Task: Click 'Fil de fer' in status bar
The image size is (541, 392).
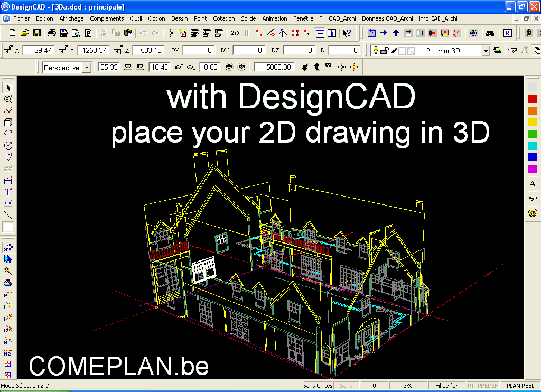Action: coord(446,386)
